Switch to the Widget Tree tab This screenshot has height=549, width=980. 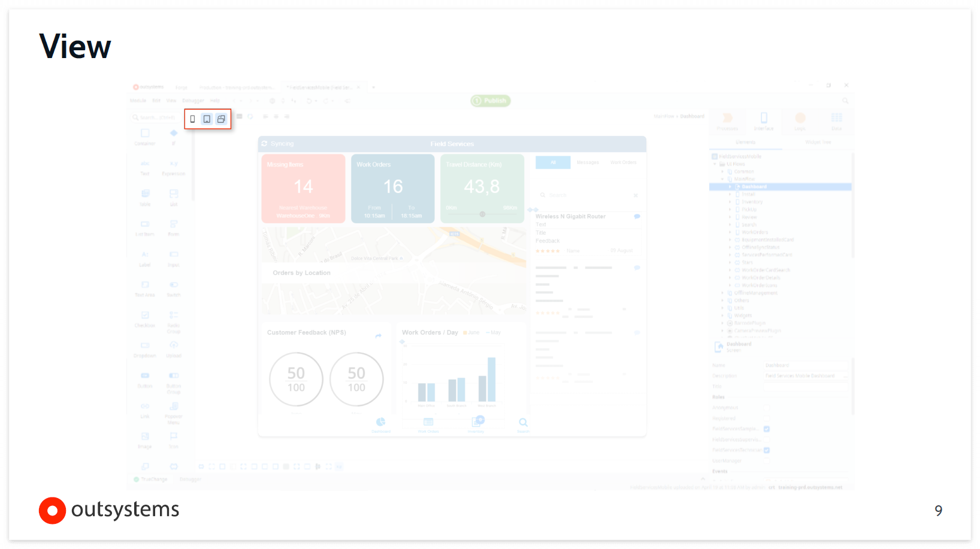[x=818, y=142]
